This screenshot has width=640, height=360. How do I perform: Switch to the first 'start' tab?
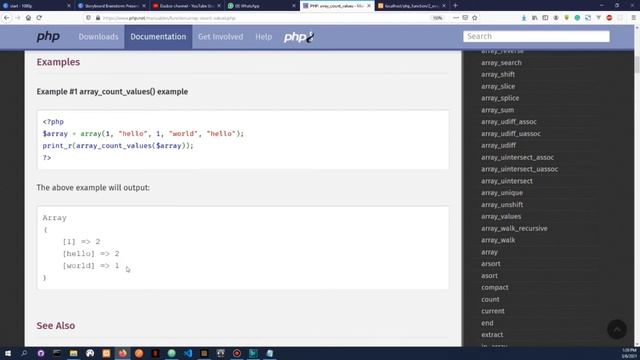36,6
